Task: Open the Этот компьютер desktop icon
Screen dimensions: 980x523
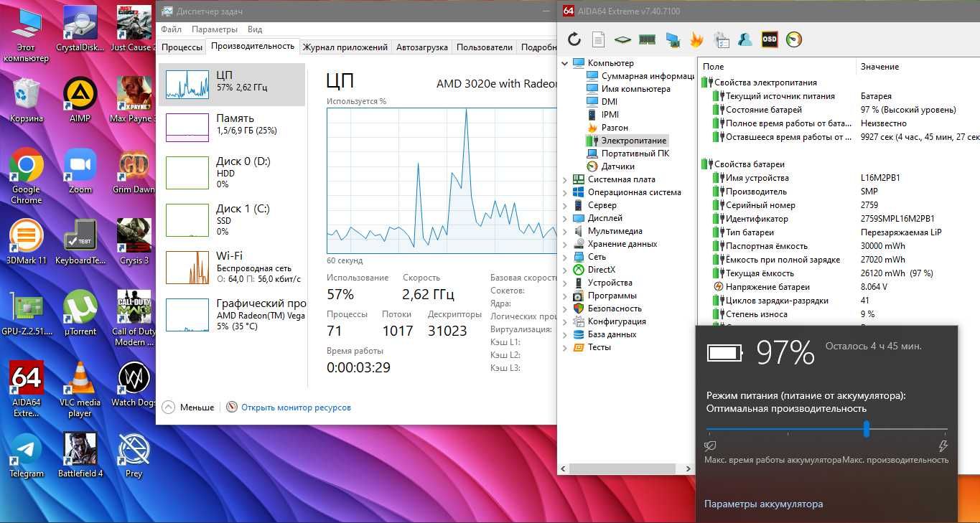Action: click(27, 34)
